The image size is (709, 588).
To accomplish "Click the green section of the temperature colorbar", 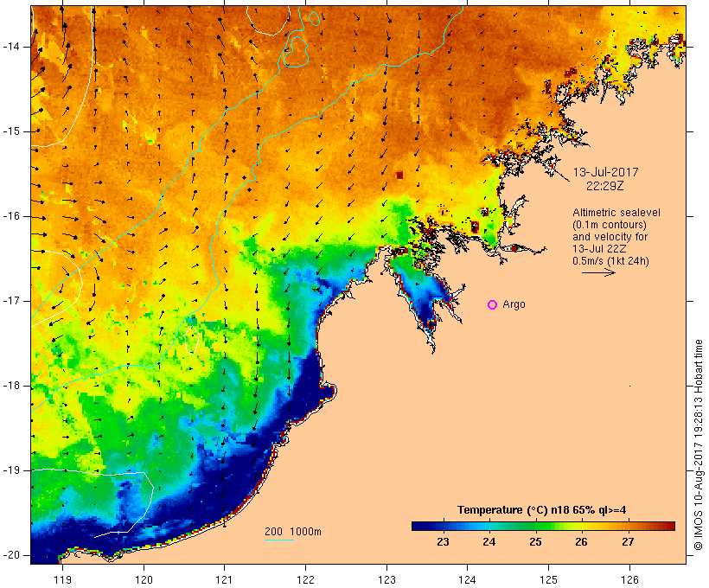I will (540, 526).
